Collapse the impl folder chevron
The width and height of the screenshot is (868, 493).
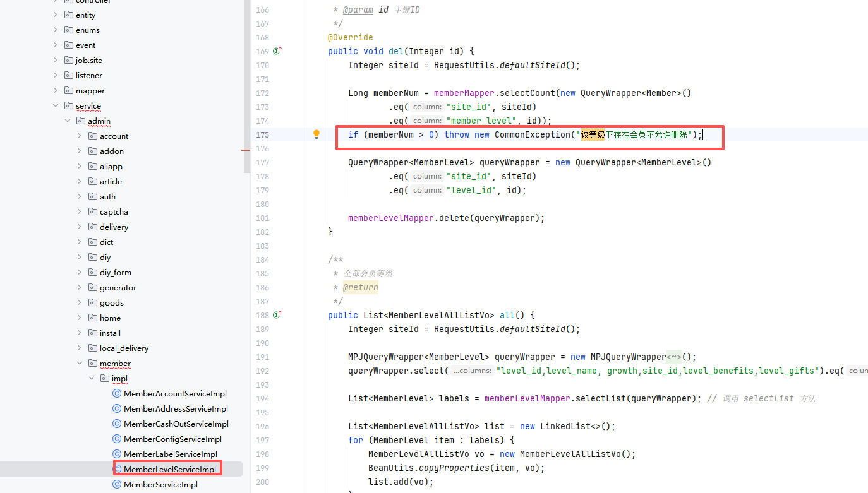(92, 378)
